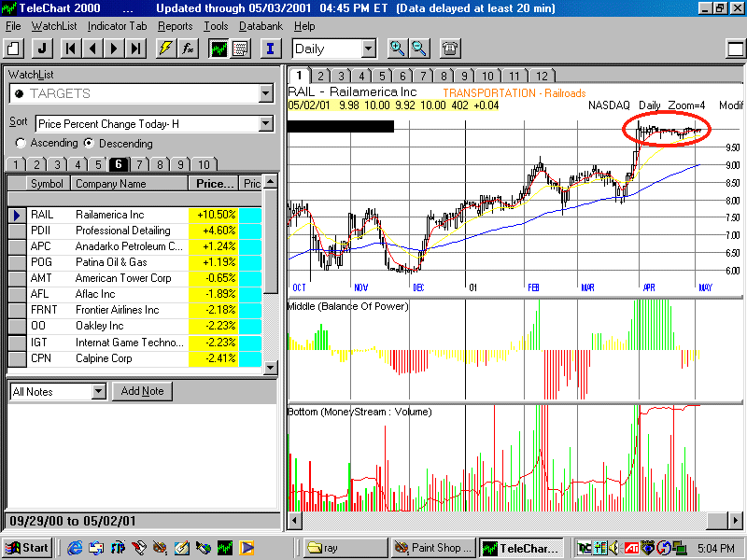The image size is (747, 560).
Task: Switch to chart tab 12
Action: [x=542, y=77]
